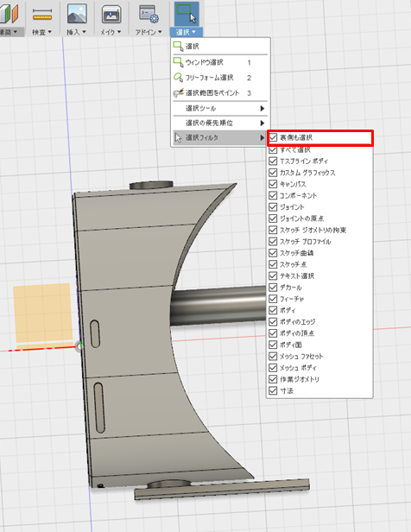Toggle the ボディの頂点 filter

tap(273, 333)
